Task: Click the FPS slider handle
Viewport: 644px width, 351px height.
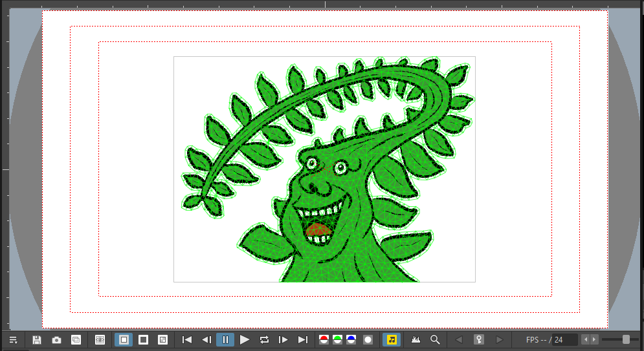Action: click(626, 339)
